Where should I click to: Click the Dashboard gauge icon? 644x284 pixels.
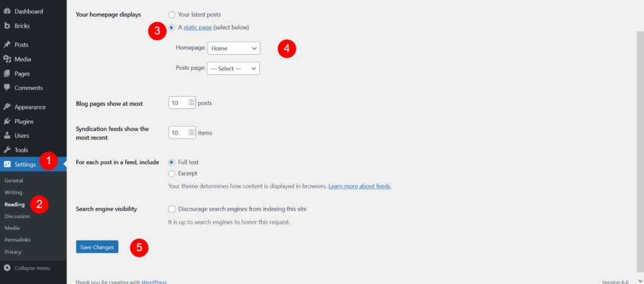click(7, 11)
